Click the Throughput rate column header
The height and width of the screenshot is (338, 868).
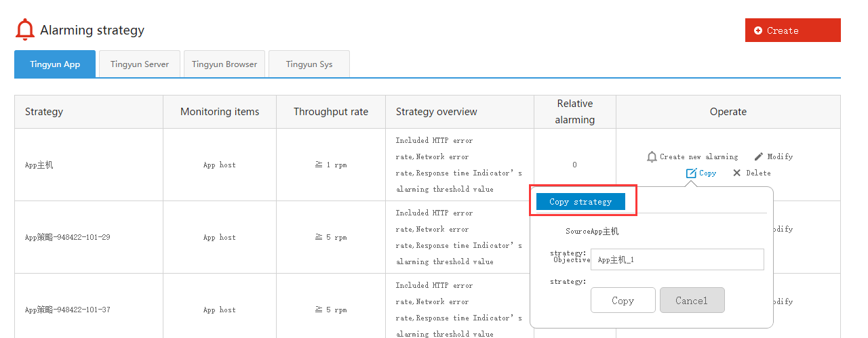(331, 112)
